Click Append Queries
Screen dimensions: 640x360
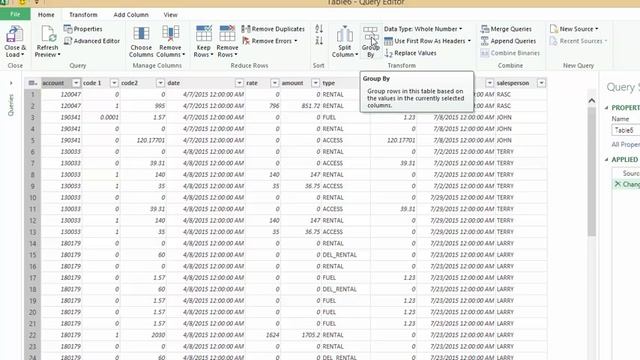pyautogui.click(x=508, y=41)
